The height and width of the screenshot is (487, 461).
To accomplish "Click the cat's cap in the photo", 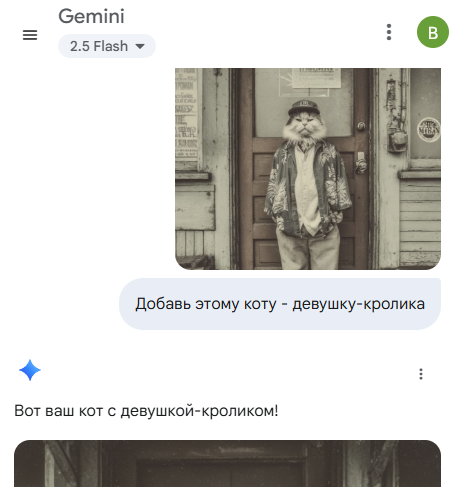I will 303,107.
